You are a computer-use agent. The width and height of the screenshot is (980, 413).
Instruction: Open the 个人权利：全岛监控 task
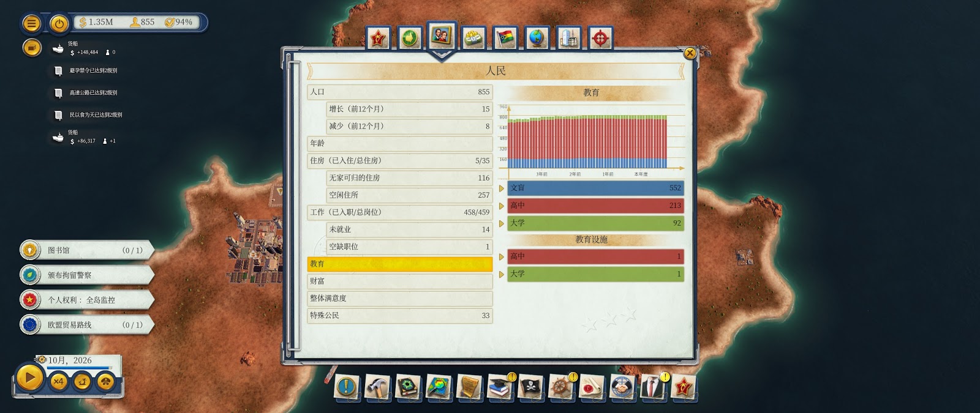[x=86, y=300]
